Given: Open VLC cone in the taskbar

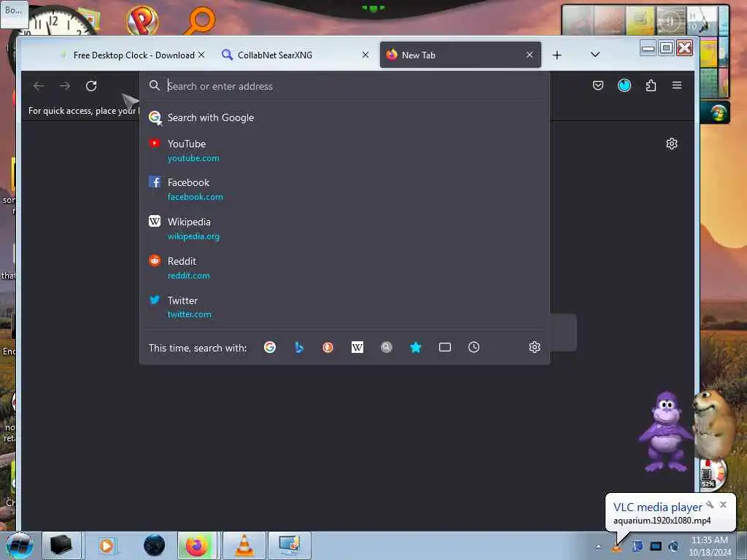Looking at the screenshot, I should click(244, 545).
